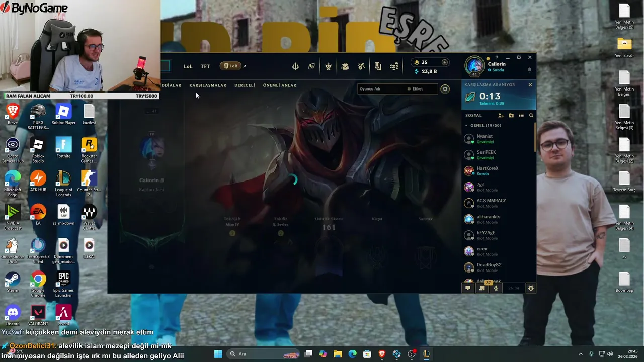Open the notifications bell

tap(529, 70)
